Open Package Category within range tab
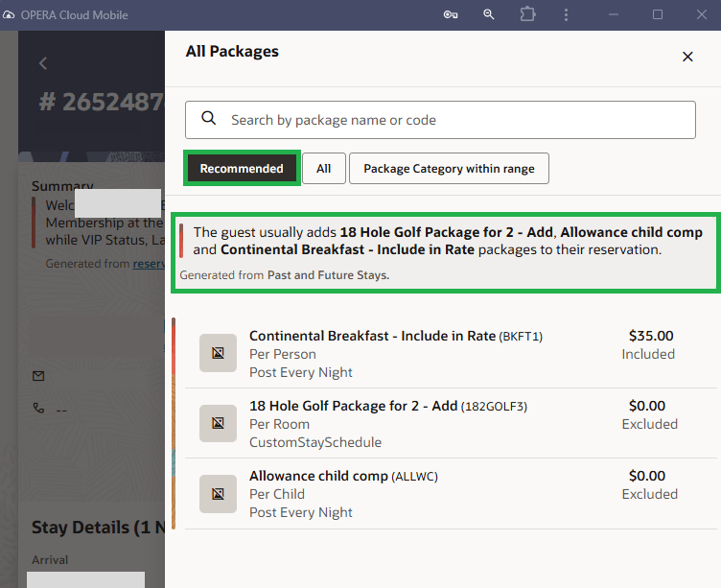721x588 pixels. [449, 169]
